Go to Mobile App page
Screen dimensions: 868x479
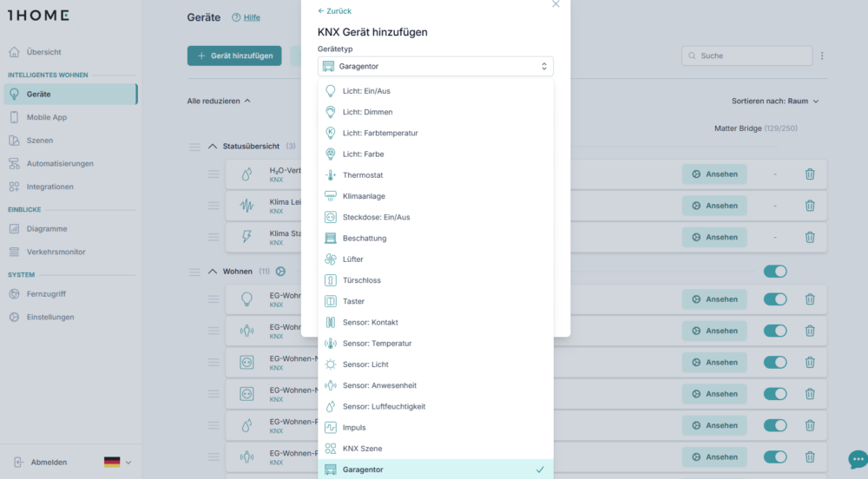coord(71,117)
